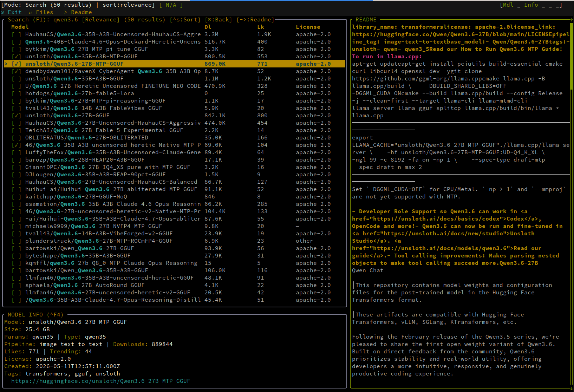This screenshot has height=392, width=574.
Task: Select kqmffl qwen3.6-27b-Q8_0-MTP-Claude-Opus-Reasoning row
Action: (x=175, y=263)
